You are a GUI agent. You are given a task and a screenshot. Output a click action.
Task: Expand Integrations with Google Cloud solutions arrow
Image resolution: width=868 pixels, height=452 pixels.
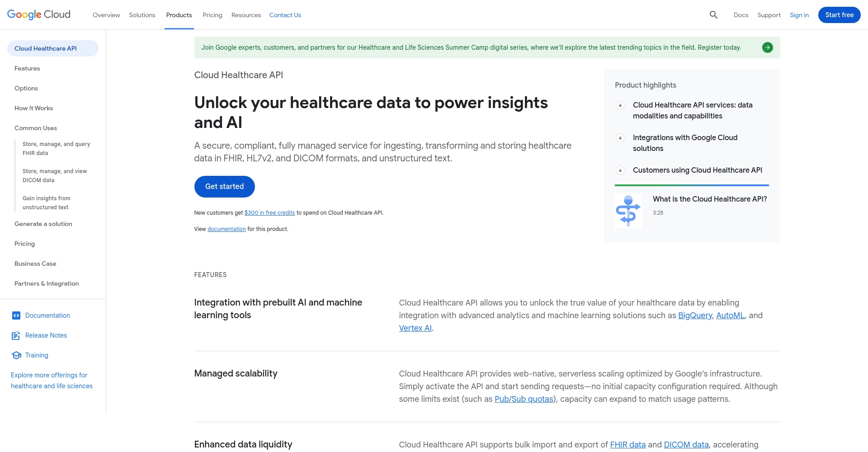click(620, 138)
